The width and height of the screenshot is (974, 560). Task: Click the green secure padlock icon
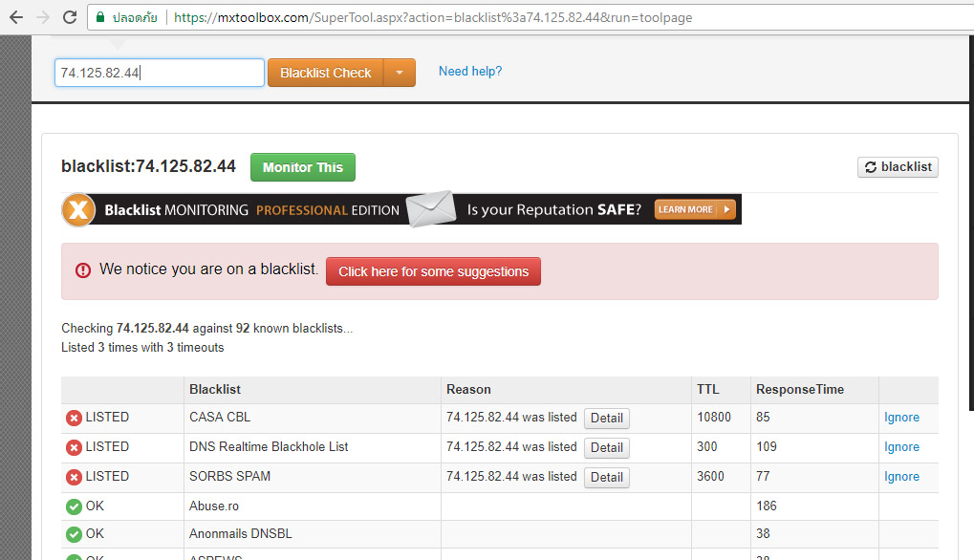(100, 17)
